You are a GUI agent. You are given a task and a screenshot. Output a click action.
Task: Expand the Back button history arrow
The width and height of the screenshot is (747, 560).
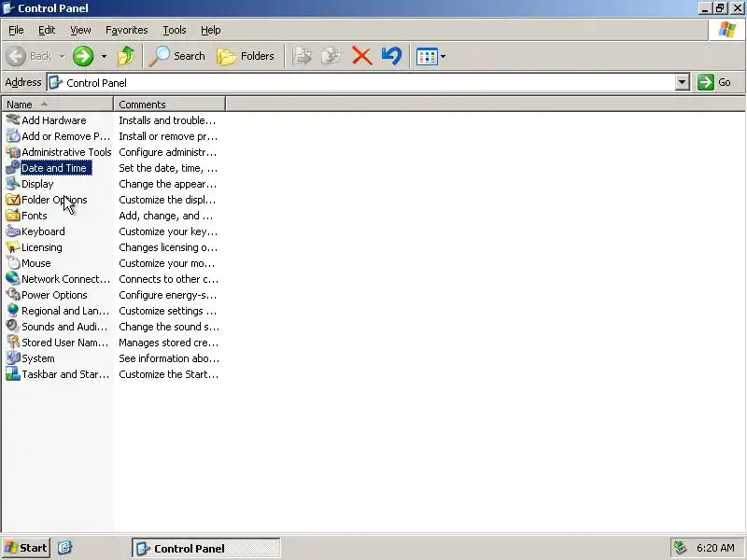(x=62, y=56)
